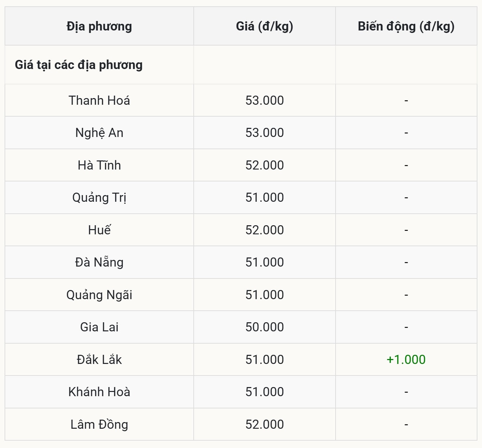Image resolution: width=482 pixels, height=448 pixels.
Task: Click the Hà Tĩnh cell
Action: click(99, 165)
